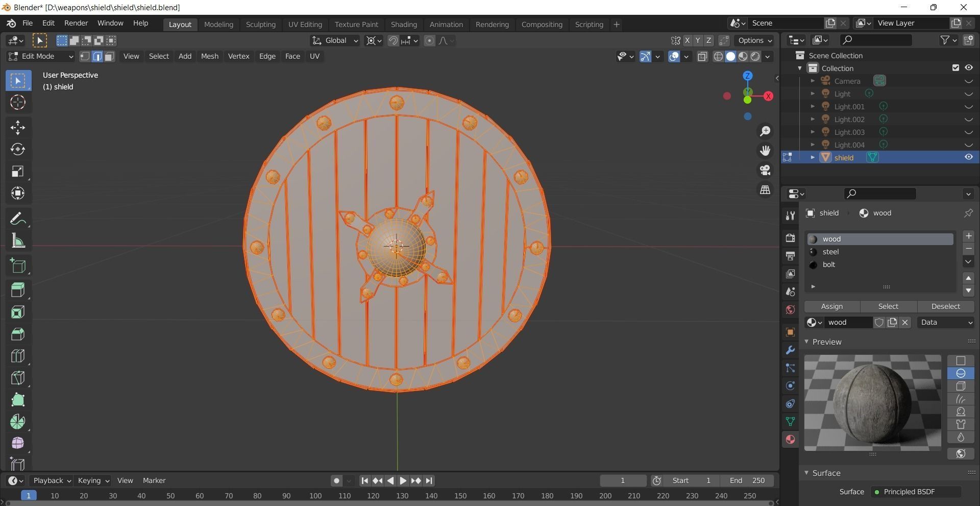Open the Global transform orientation dropdown
Screen dimensions: 980x506
(335, 41)
